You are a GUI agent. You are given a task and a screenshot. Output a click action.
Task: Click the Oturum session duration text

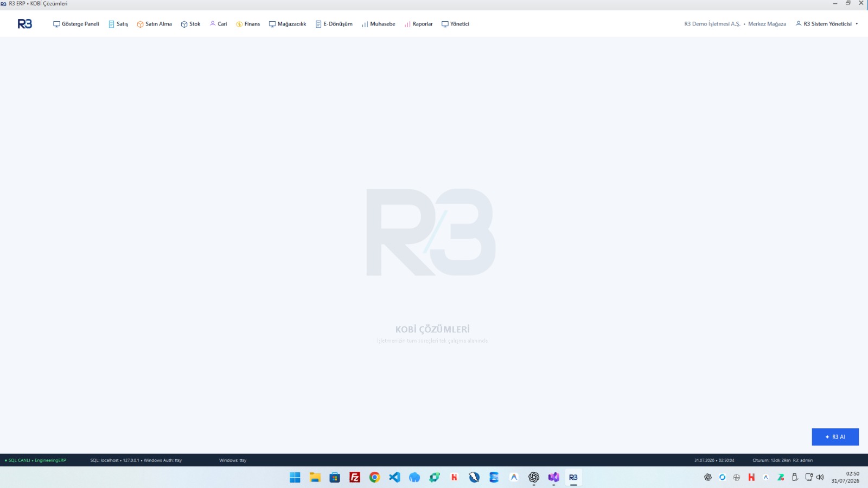click(771, 460)
